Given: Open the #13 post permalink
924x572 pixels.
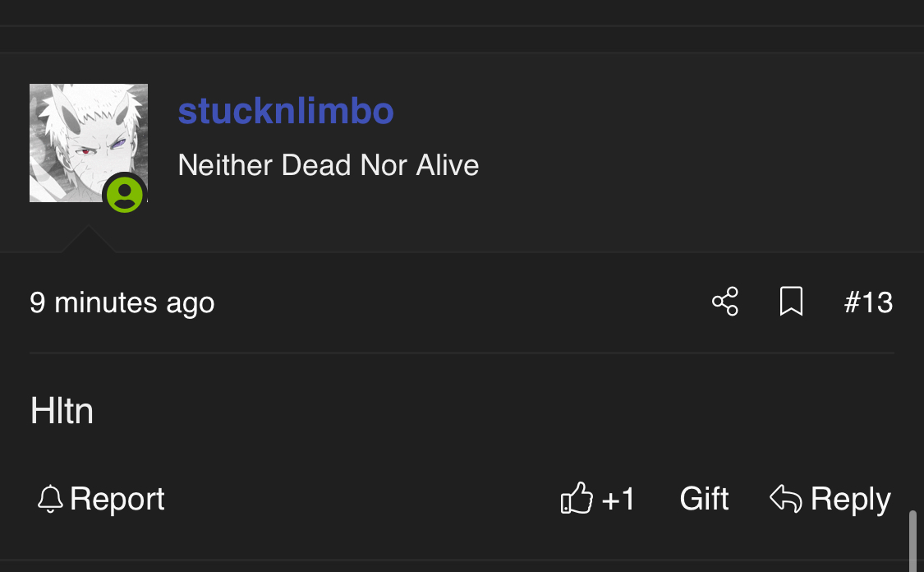Looking at the screenshot, I should point(868,302).
